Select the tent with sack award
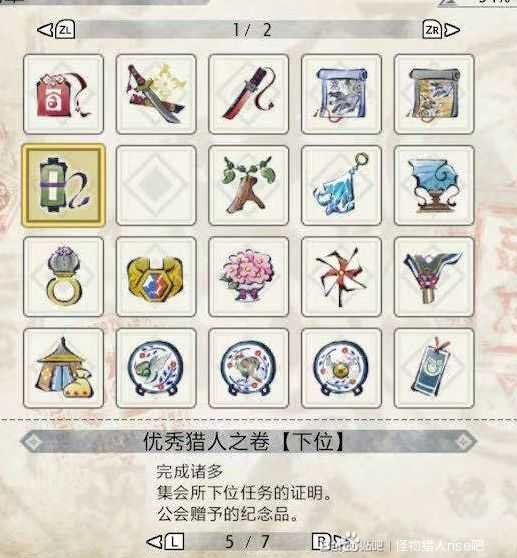This screenshot has width=517, height=558. click(x=63, y=368)
